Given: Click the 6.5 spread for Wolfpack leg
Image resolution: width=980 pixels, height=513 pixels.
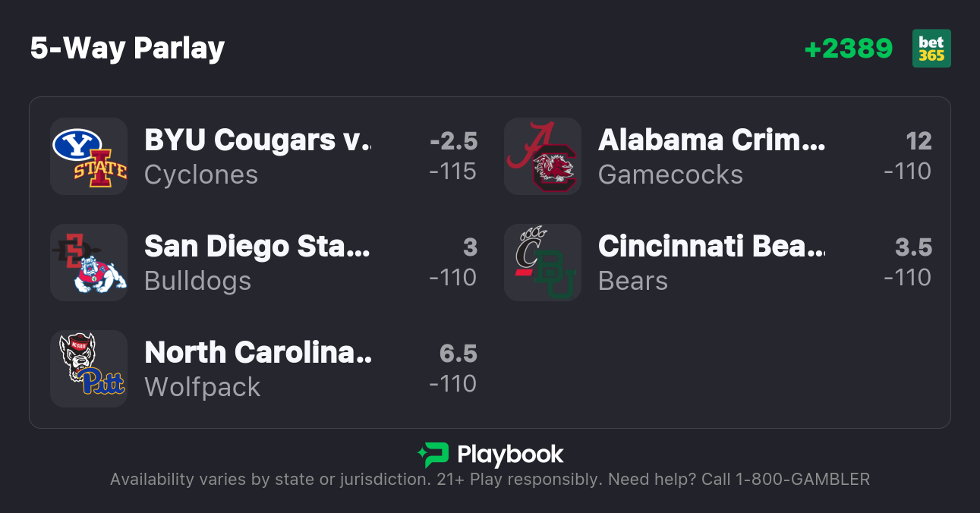Looking at the screenshot, I should [x=458, y=354].
